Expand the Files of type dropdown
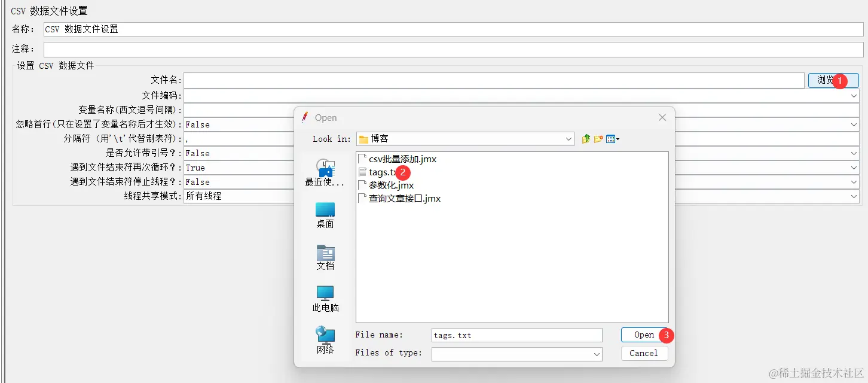 [x=597, y=354]
